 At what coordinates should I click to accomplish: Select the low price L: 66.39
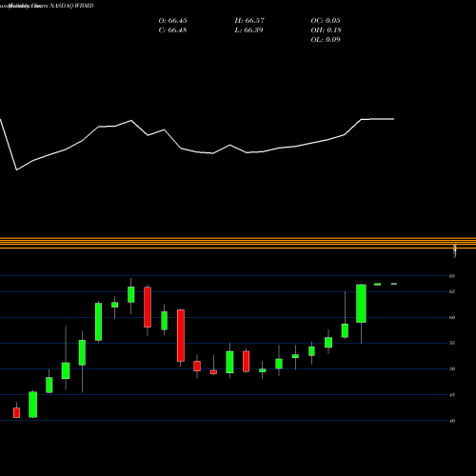(248, 30)
